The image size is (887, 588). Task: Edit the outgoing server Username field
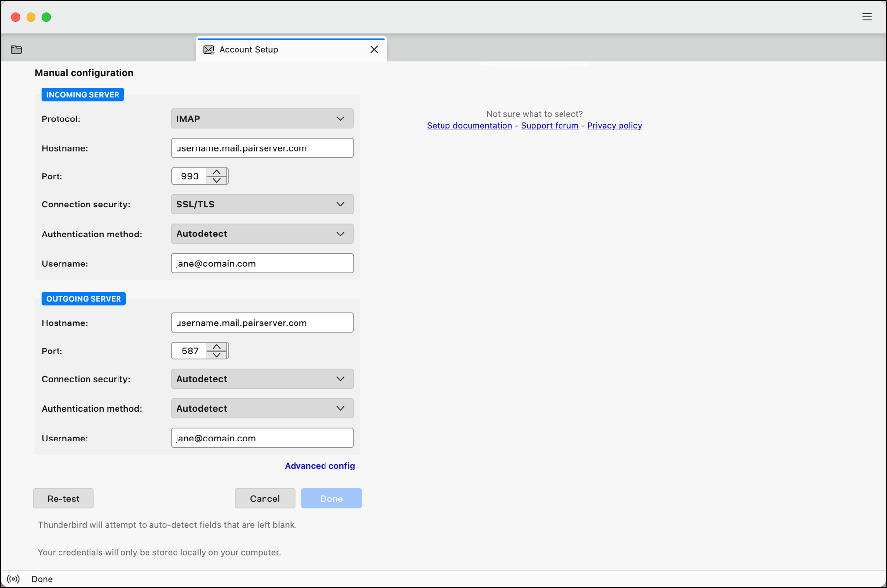click(x=262, y=438)
